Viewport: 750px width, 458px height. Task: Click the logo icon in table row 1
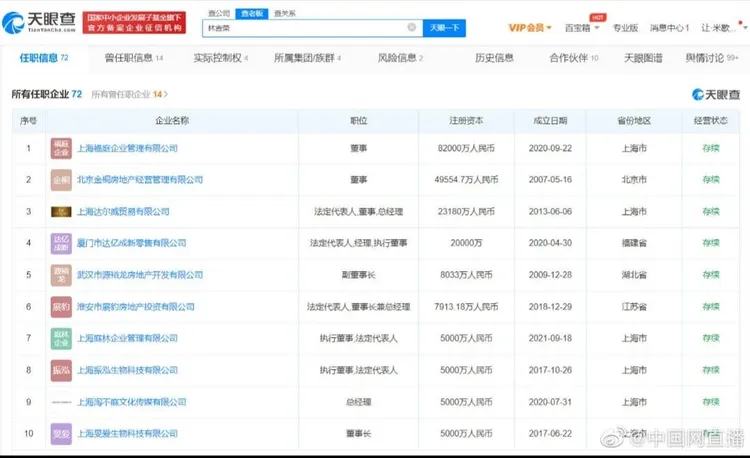tap(61, 148)
